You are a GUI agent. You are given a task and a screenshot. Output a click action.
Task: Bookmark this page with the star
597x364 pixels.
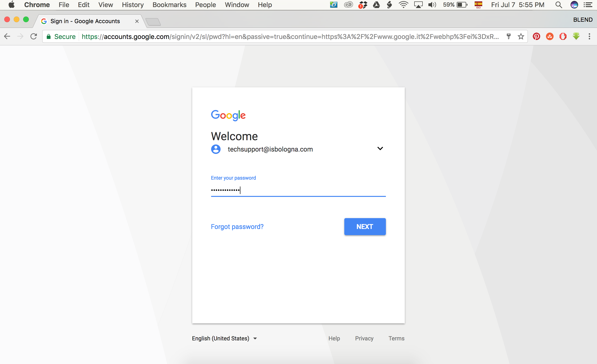[521, 37]
